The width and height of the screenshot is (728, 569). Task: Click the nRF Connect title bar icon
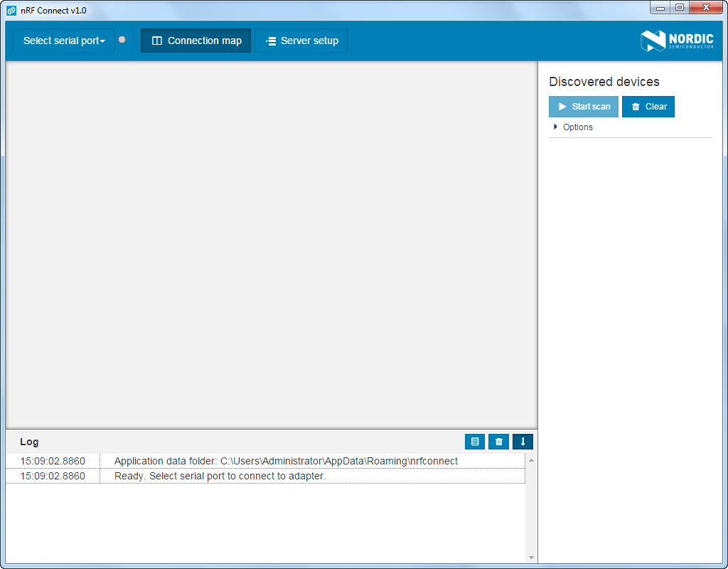pyautogui.click(x=11, y=10)
